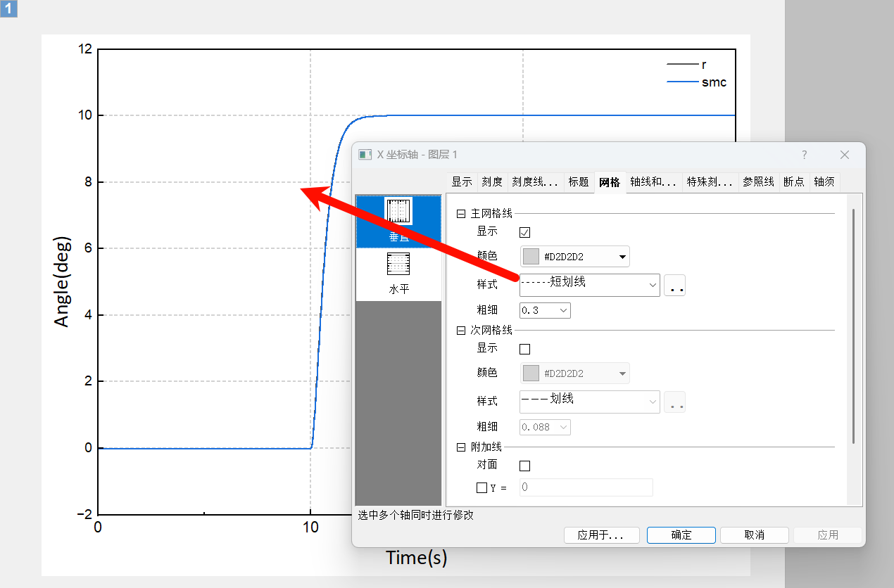Open the major grid color dropdown arrow
The width and height of the screenshot is (894, 588).
622,257
